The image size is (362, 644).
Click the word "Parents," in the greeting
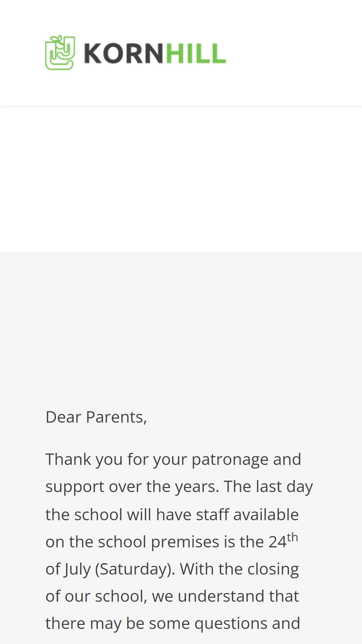coord(116,418)
